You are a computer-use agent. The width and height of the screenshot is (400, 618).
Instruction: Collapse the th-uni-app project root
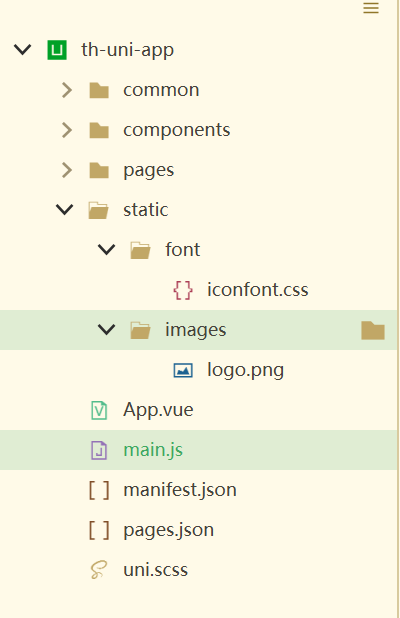(x=22, y=50)
